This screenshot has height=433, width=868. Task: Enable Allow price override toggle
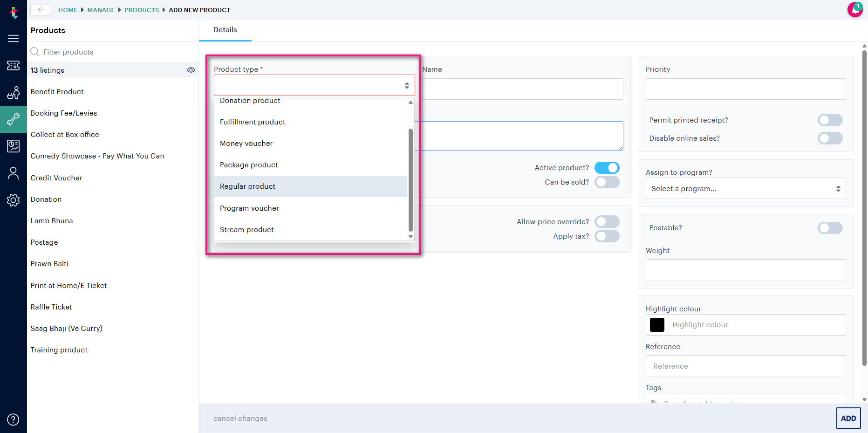pyautogui.click(x=607, y=222)
